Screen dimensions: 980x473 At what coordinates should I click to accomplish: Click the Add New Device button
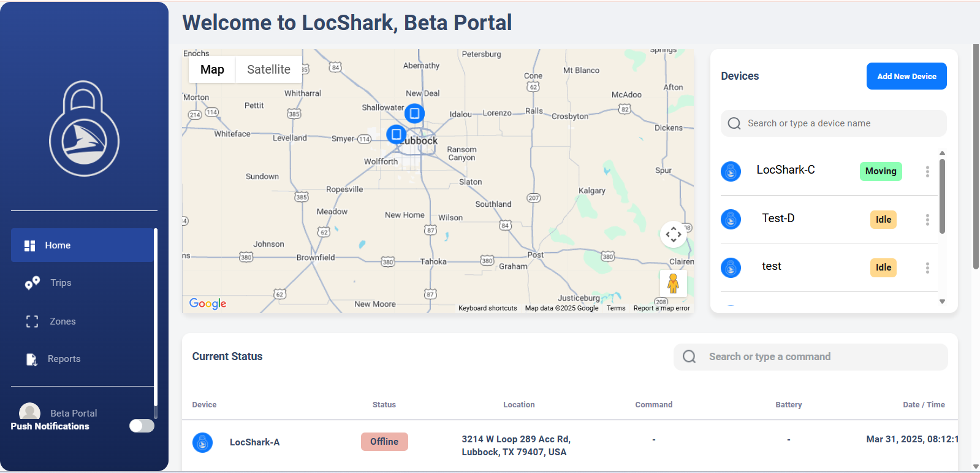coord(906,76)
